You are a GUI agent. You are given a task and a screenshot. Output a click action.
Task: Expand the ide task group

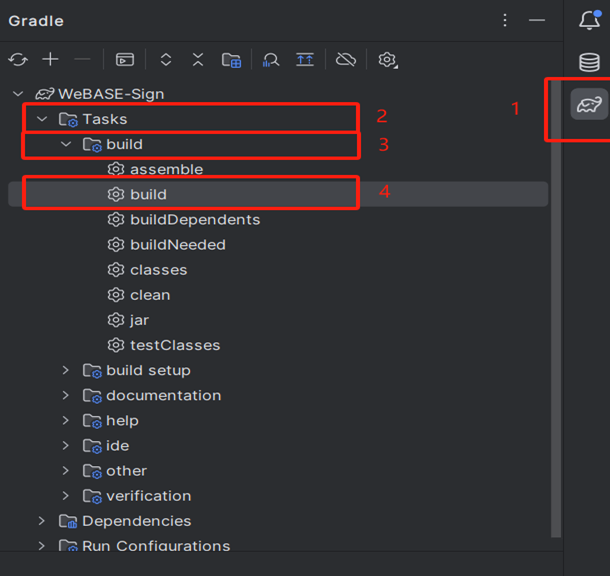pyautogui.click(x=65, y=446)
